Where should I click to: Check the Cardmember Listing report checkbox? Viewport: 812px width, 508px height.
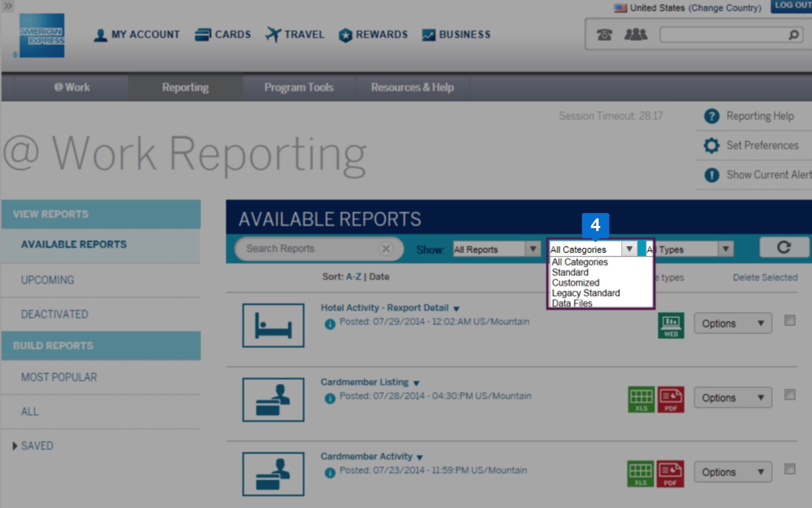(789, 395)
